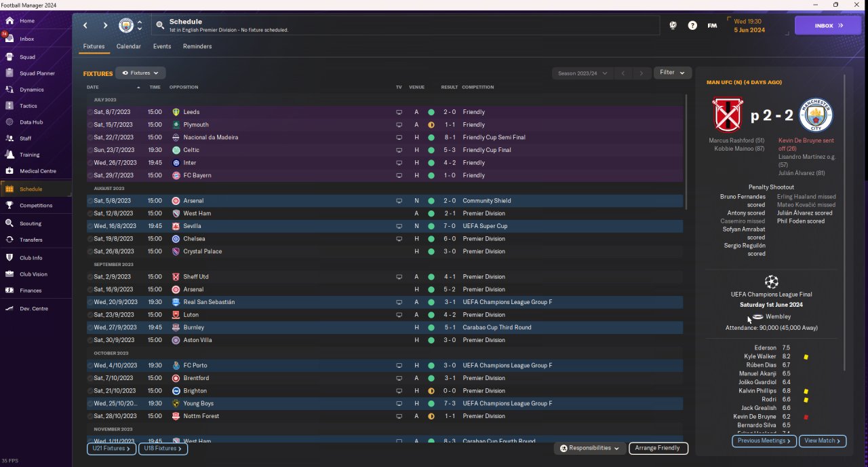
Task: Switch to the Calendar tab
Action: 129,47
